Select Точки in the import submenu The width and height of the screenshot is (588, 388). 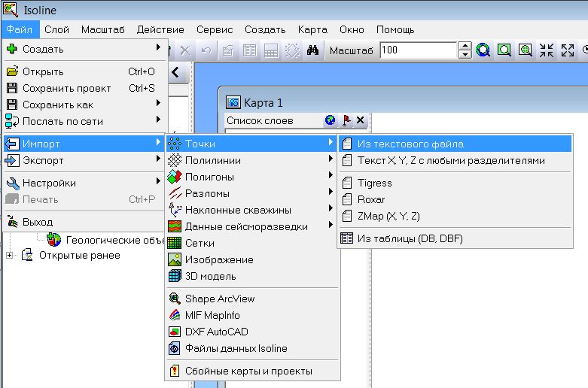tap(252, 144)
